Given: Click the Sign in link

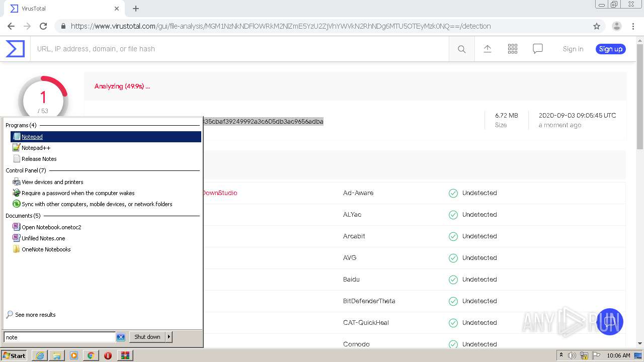Looking at the screenshot, I should coord(573,49).
